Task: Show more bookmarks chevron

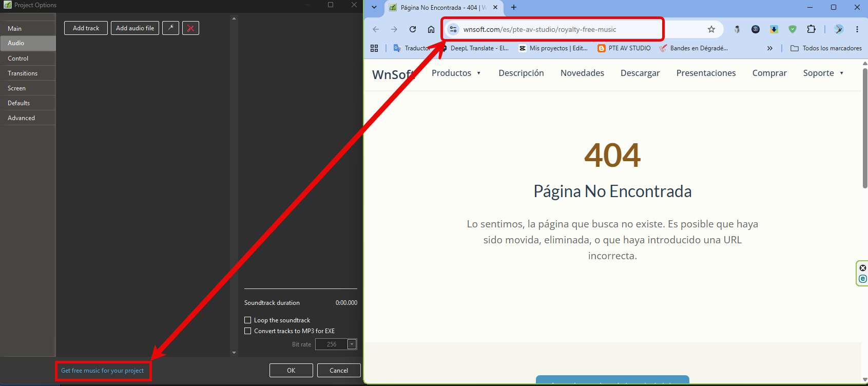Action: pos(770,48)
